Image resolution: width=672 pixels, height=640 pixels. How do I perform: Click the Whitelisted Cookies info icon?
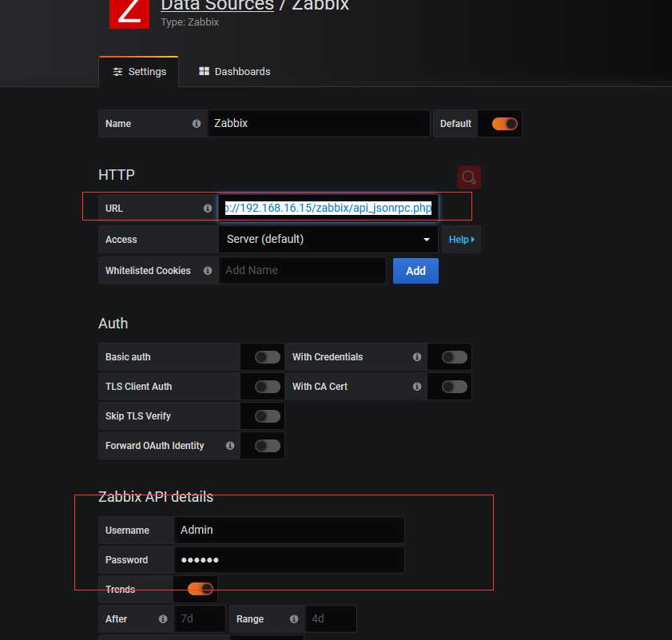[x=208, y=271]
